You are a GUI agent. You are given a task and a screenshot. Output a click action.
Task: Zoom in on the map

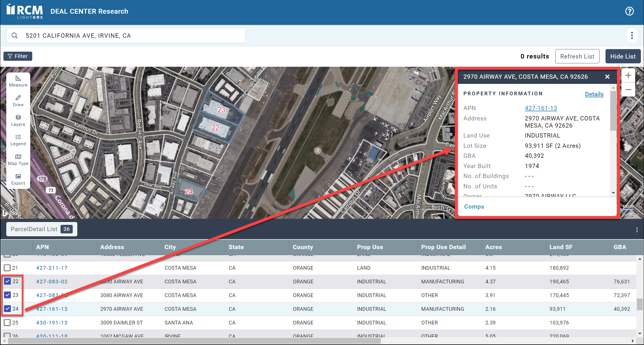628,76
